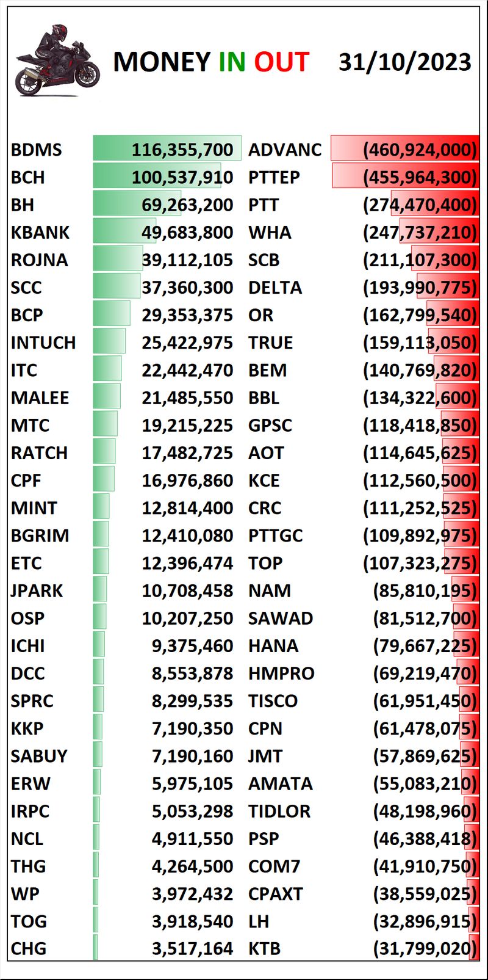488x980 pixels.
Task: Select the PTT outflow value cell
Action: click(420, 205)
